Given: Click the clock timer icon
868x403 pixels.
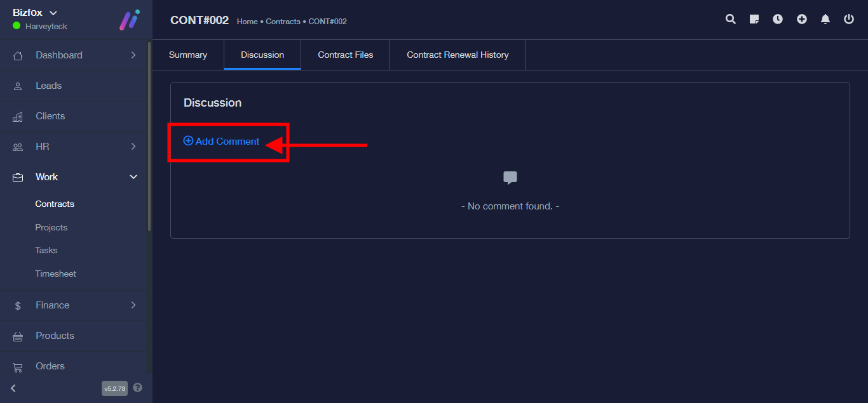Looking at the screenshot, I should pyautogui.click(x=778, y=19).
